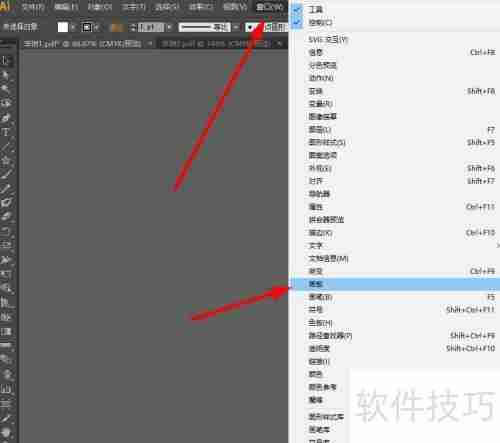Click the stroke weight input field

tap(151, 27)
